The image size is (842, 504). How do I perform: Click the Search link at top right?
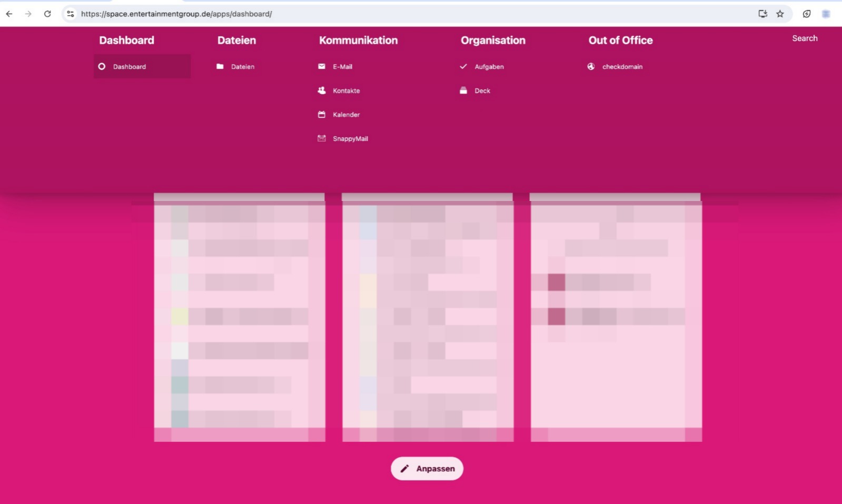coord(805,38)
